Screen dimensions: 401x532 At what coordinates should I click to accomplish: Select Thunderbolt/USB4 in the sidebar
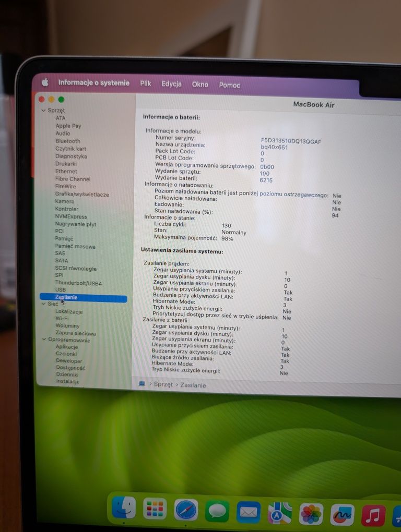pyautogui.click(x=78, y=283)
